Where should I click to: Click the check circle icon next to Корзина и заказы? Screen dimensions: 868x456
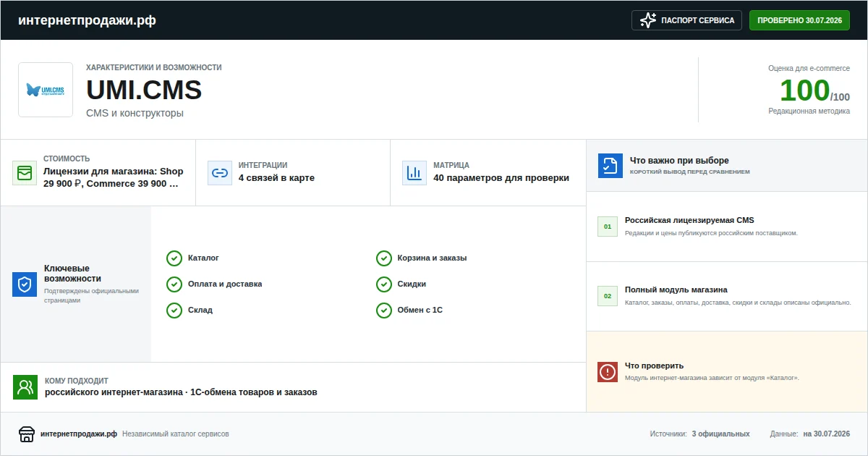tap(384, 258)
